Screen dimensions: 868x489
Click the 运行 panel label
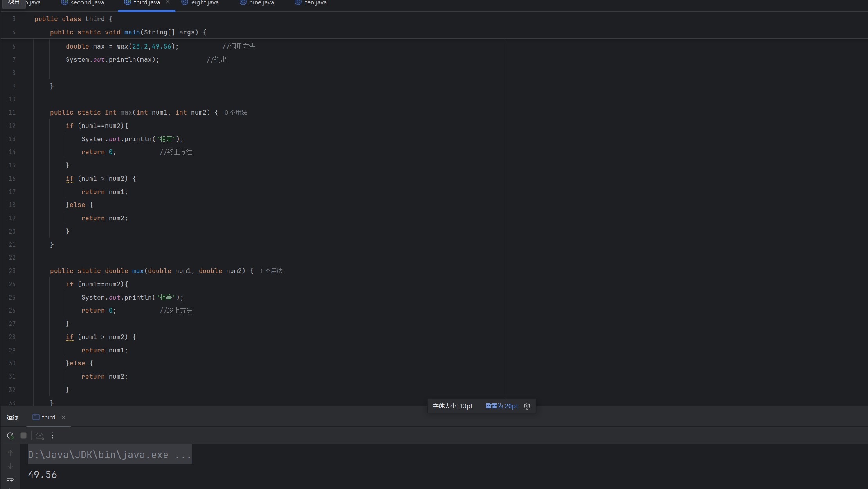(x=13, y=417)
